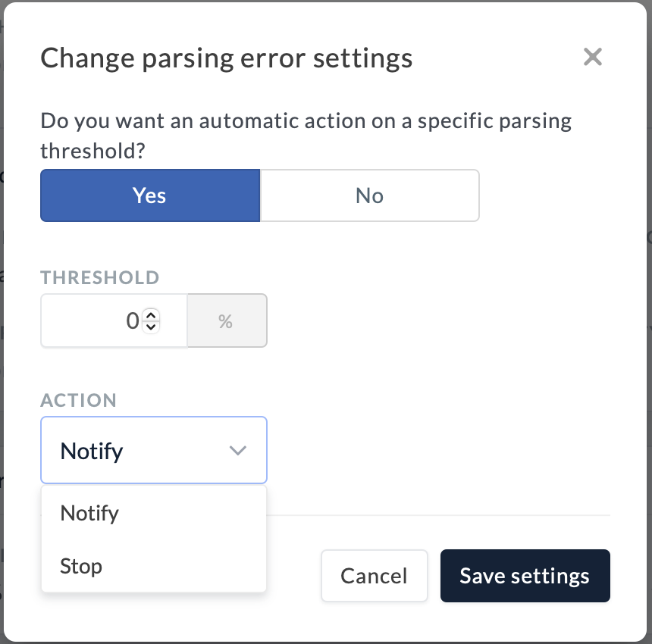The image size is (652, 644).
Task: Cancel the settings change
Action: (374, 576)
